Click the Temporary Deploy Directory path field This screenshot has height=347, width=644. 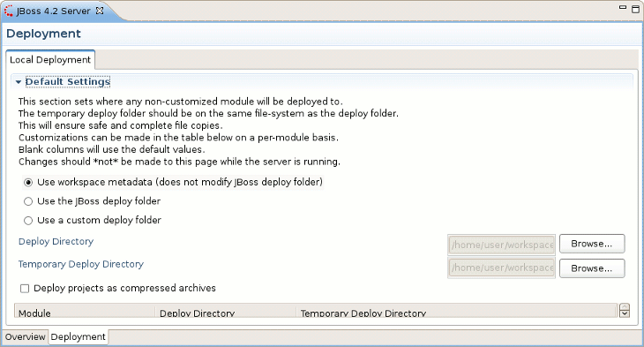[501, 268]
